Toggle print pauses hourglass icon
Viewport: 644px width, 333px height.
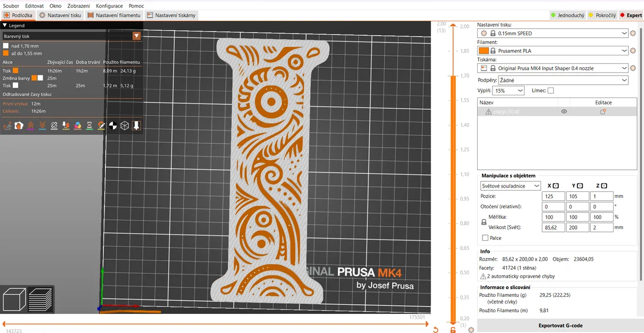[90, 126]
